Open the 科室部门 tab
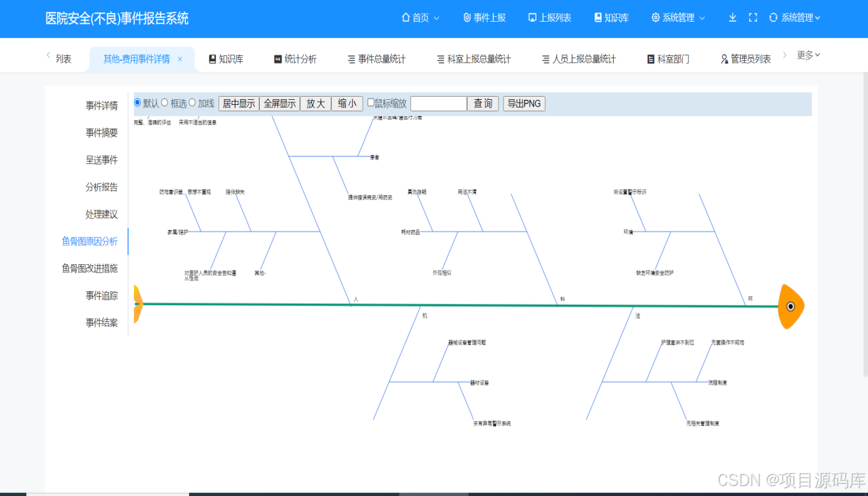This screenshot has width=868, height=496. coord(668,59)
